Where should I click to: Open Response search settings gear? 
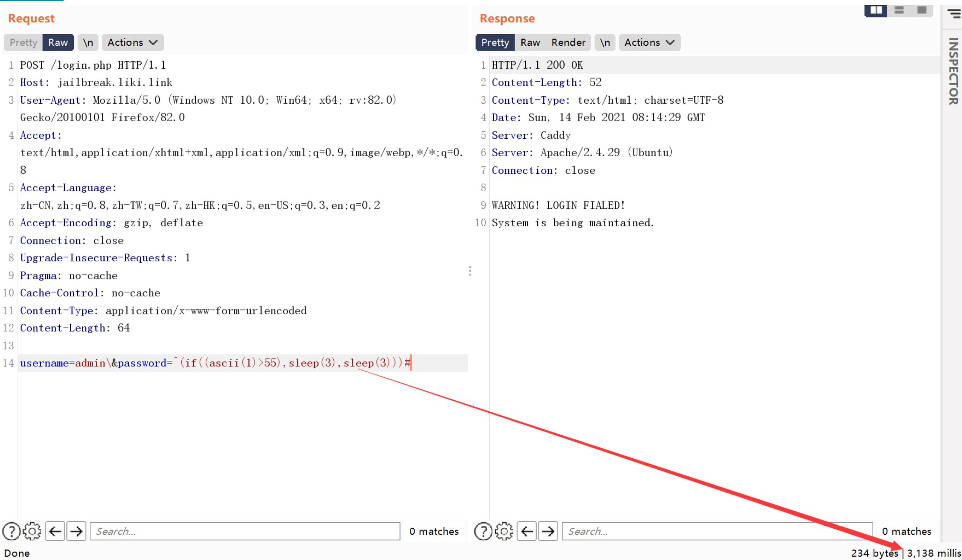504,531
